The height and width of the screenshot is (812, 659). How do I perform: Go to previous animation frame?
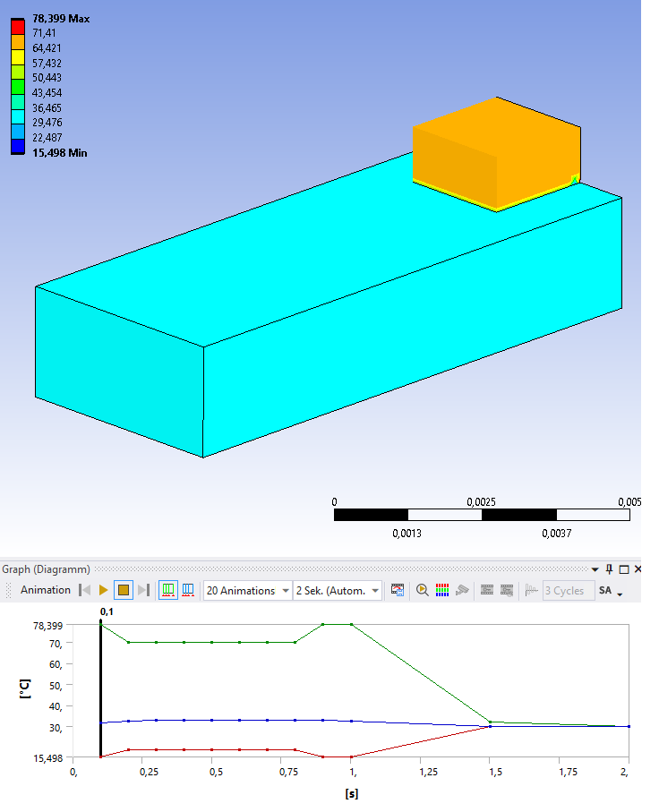[x=84, y=590]
